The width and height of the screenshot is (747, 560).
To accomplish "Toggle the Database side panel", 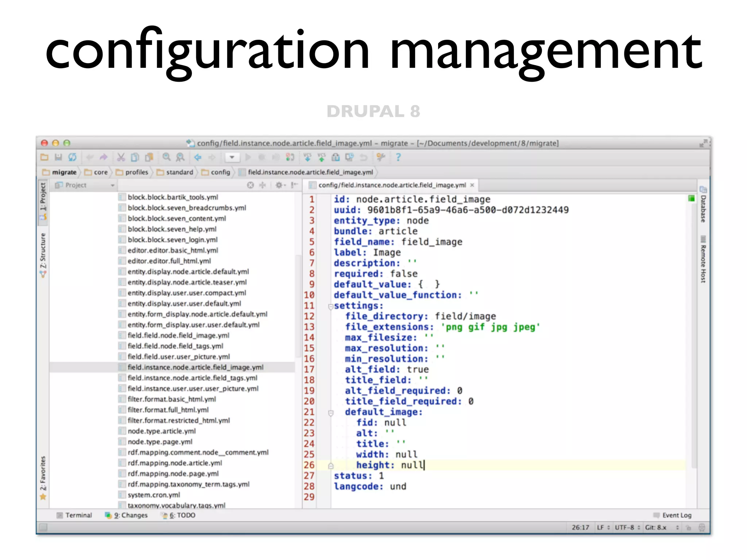I will coord(703,204).
